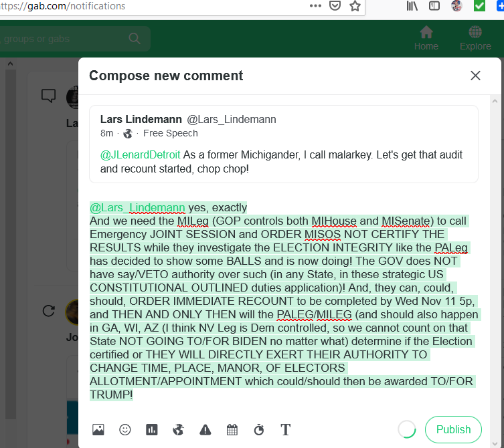504x448 pixels.
Task: Bookmark this page with star icon
Action: [355, 6]
